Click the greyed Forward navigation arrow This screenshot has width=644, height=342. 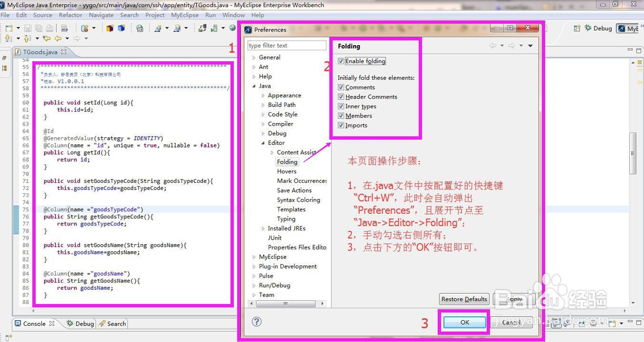[77, 38]
